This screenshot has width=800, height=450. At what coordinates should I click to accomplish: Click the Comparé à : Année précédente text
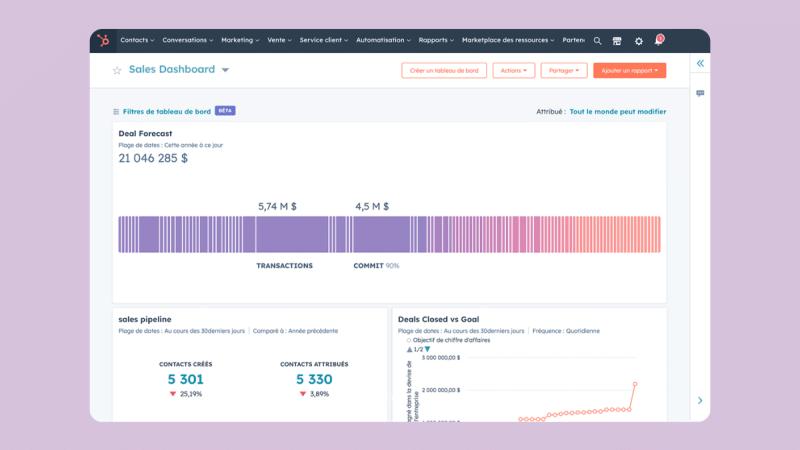tap(295, 331)
